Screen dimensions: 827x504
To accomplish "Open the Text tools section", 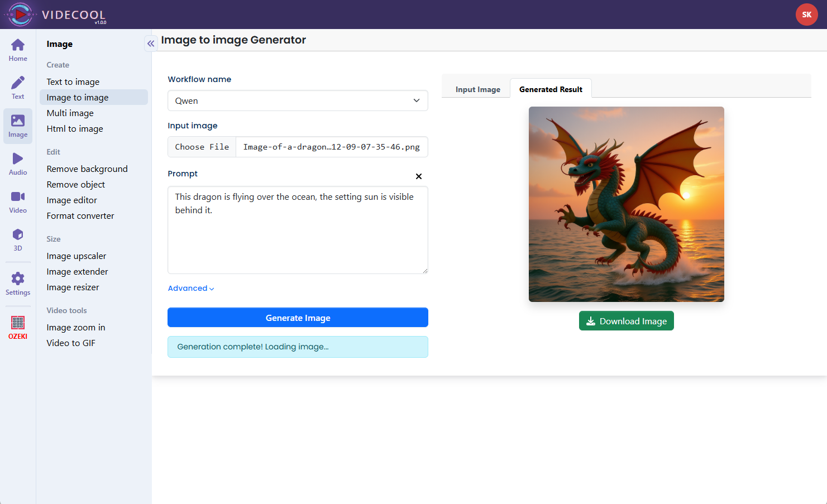I will [18, 88].
